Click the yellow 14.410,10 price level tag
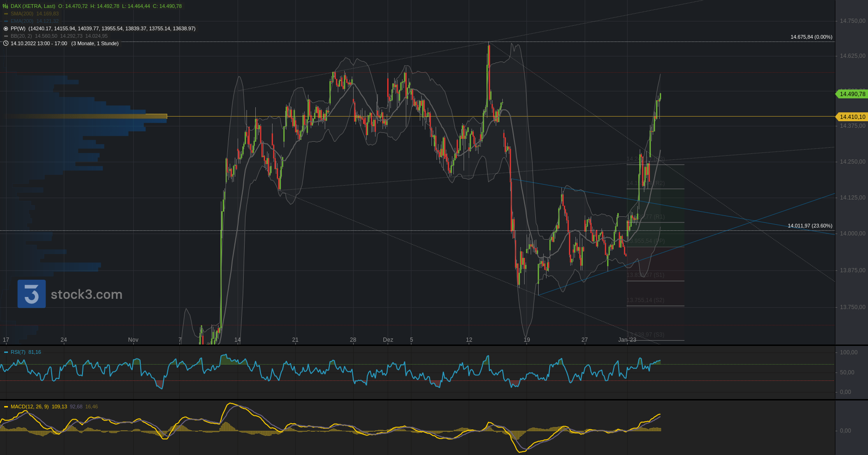 point(852,117)
